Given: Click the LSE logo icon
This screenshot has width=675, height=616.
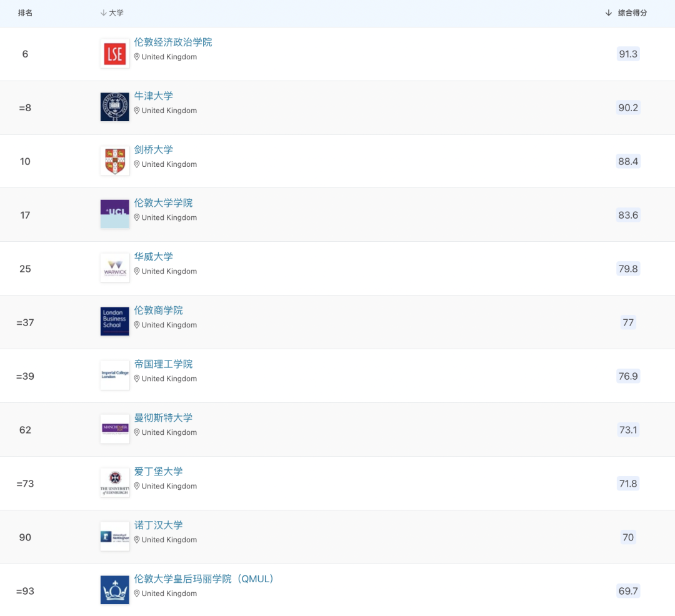Looking at the screenshot, I should (114, 54).
